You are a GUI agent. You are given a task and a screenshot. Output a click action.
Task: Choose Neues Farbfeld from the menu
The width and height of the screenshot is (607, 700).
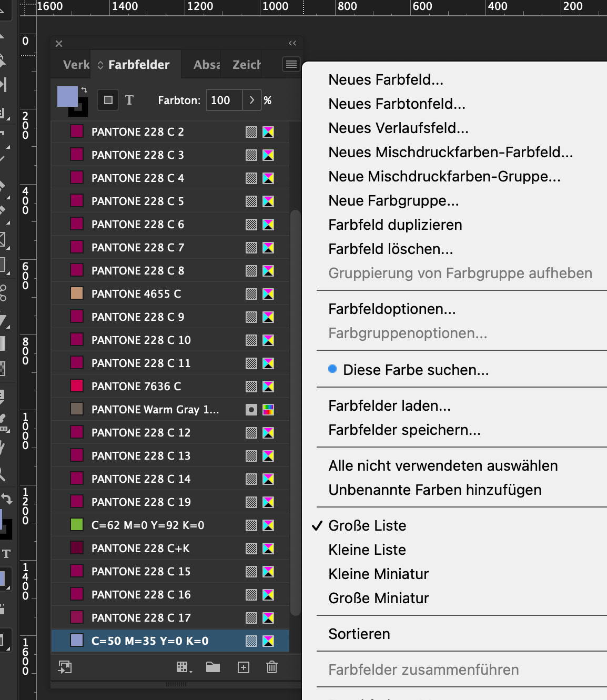coord(385,79)
